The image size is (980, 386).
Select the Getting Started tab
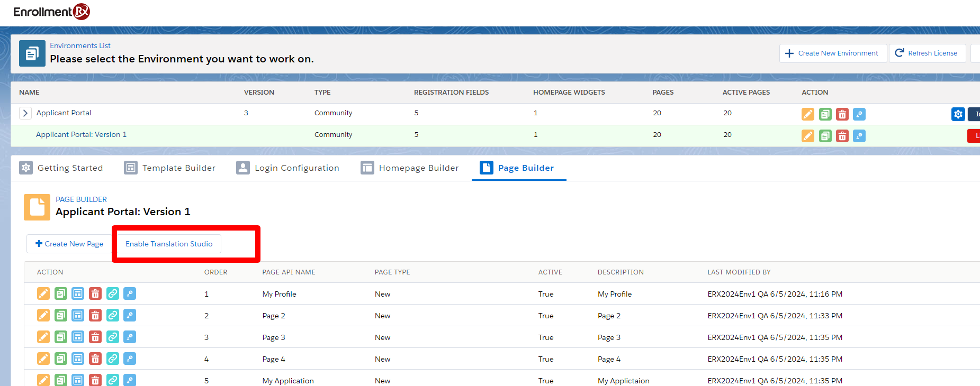pos(61,168)
